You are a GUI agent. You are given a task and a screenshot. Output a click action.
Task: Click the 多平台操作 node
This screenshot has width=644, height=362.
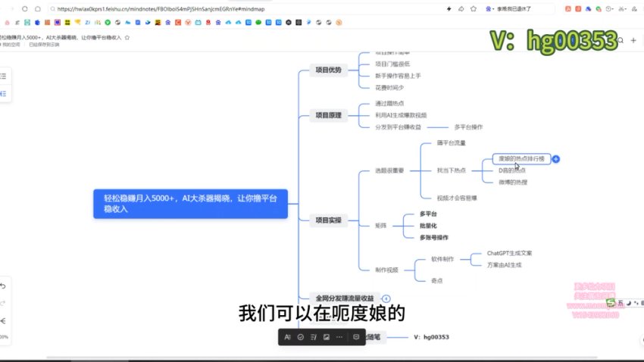pyautogui.click(x=468, y=126)
